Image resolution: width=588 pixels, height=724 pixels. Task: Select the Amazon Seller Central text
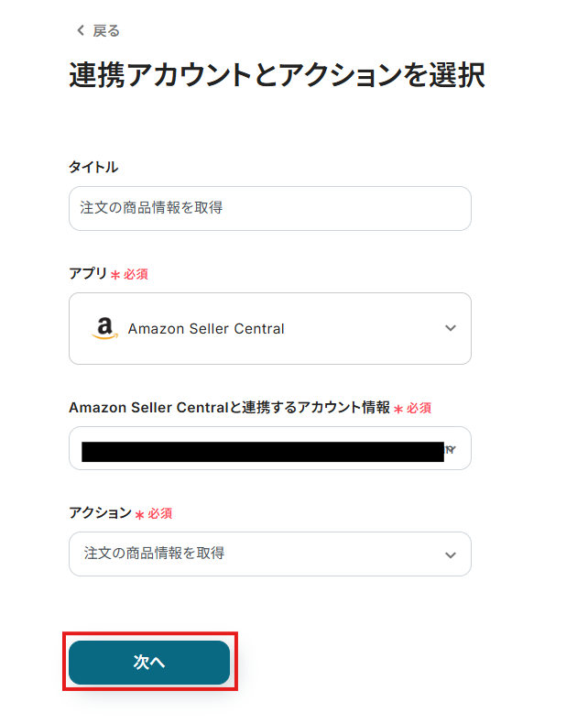click(x=206, y=328)
